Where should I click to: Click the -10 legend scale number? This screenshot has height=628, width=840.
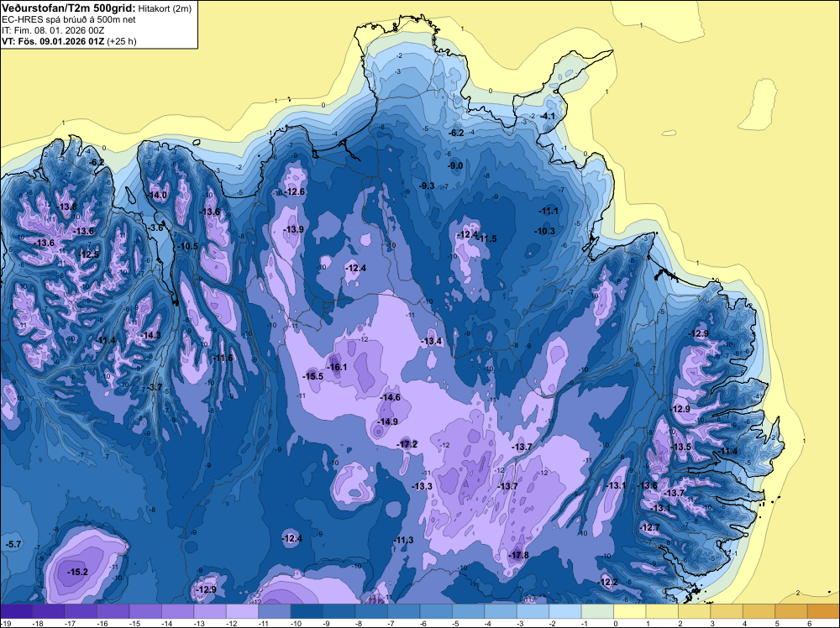tap(295, 624)
